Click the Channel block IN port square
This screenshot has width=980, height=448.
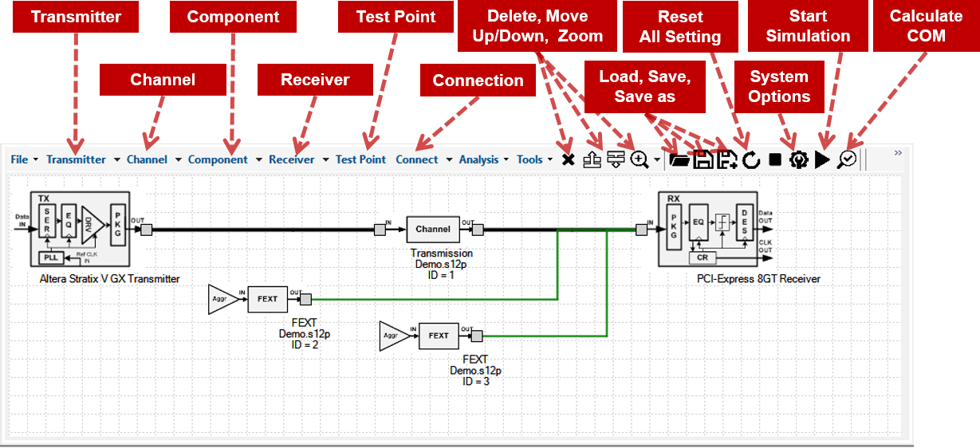point(380,230)
